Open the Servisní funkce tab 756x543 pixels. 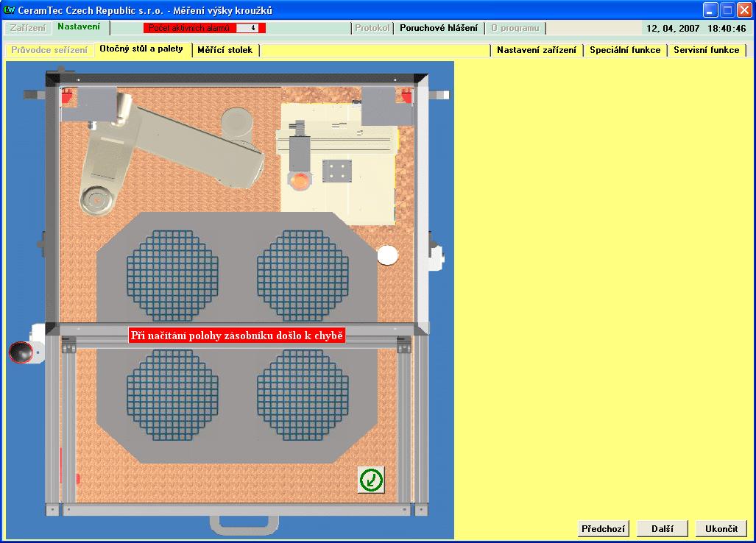[x=706, y=50]
